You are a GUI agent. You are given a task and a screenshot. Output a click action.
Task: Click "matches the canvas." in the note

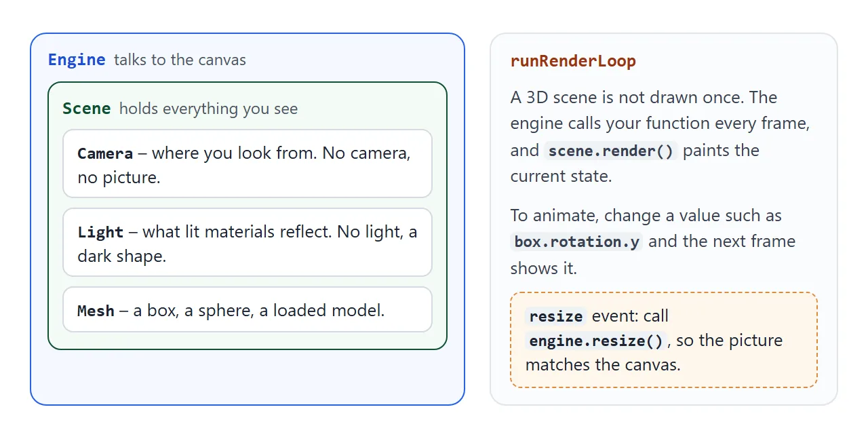603,365
